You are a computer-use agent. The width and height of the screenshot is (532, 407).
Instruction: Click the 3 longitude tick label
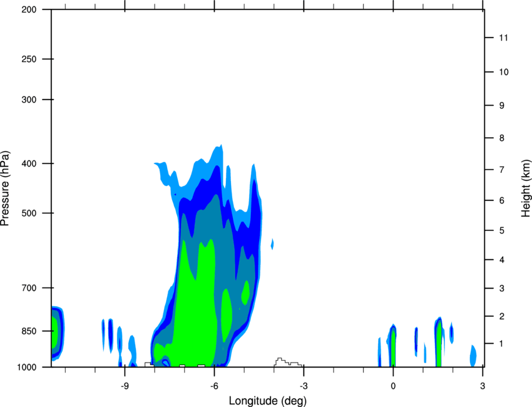483,386
